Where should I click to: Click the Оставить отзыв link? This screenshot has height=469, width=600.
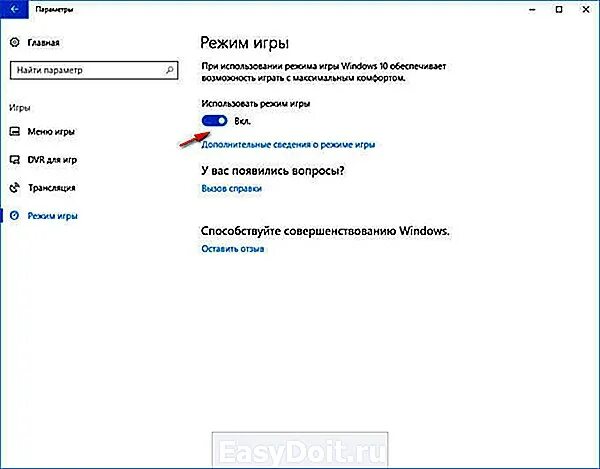(x=233, y=249)
